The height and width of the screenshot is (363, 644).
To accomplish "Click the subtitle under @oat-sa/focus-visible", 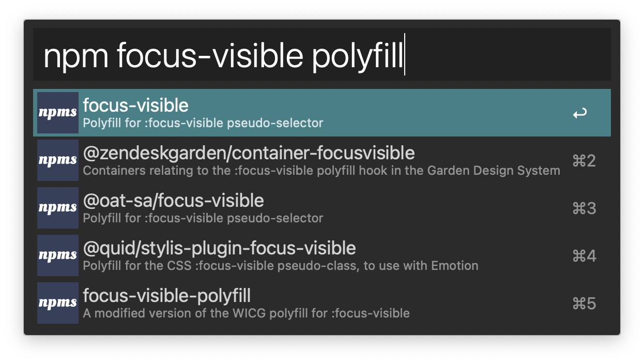I will tap(203, 218).
